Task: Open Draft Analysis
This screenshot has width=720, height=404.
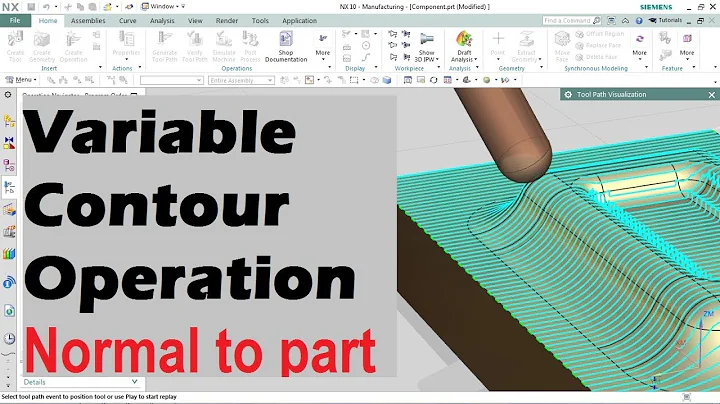Action: click(464, 46)
